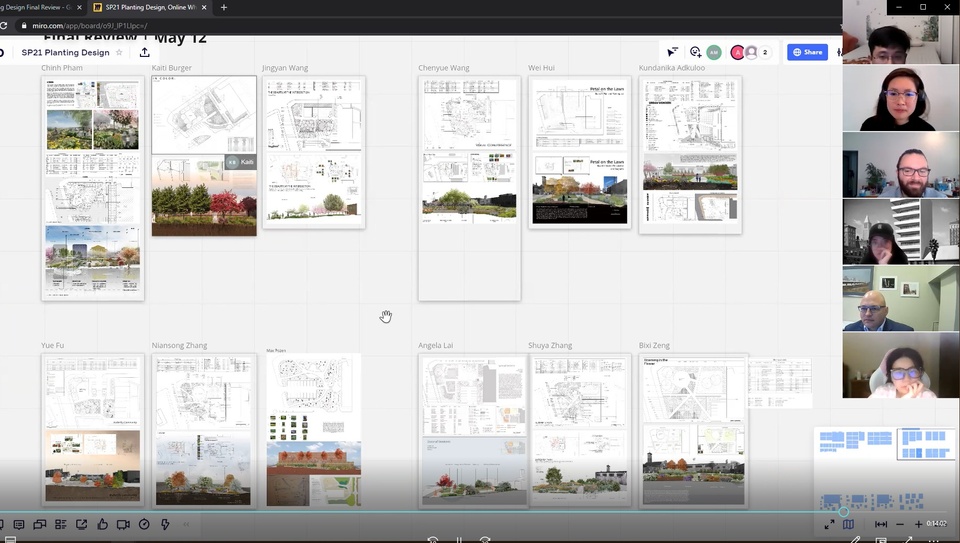Screen dimensions: 960x543
Task: Select Chenyue Wang's presentation board
Action: click(x=470, y=188)
